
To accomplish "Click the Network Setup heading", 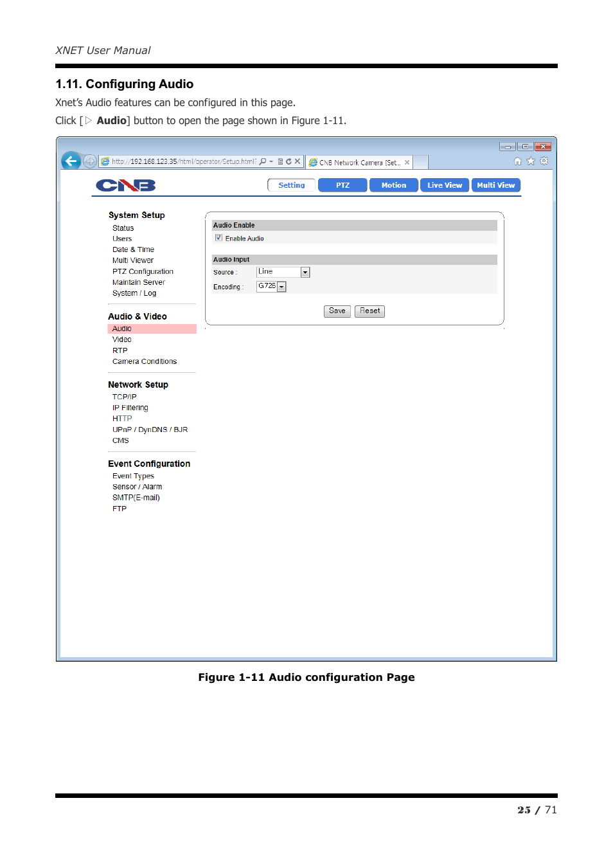I will tap(138, 384).
